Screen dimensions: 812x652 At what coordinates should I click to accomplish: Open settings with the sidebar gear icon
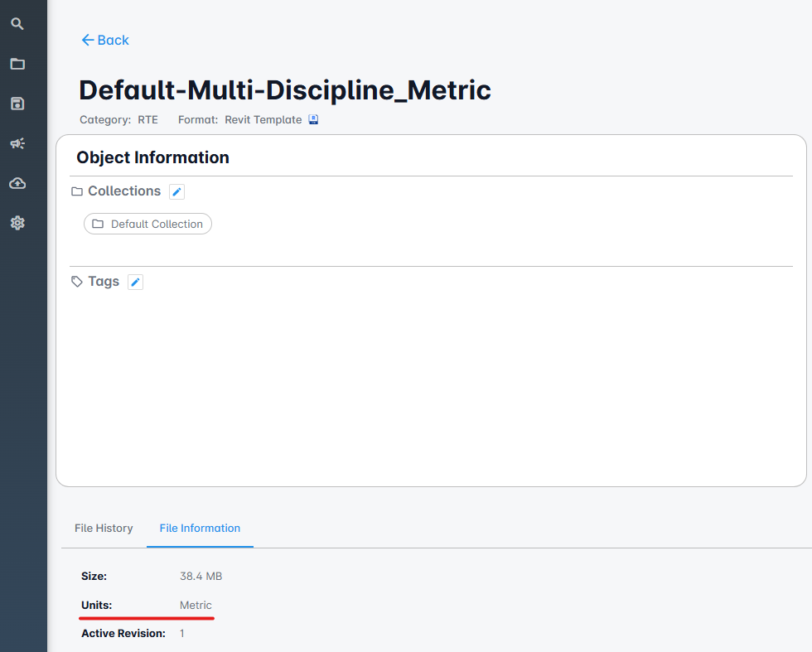click(x=17, y=223)
